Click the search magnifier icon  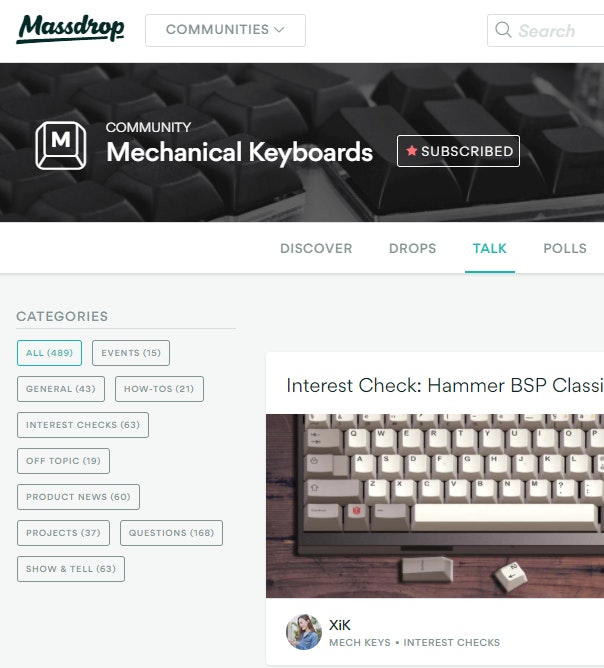click(503, 30)
